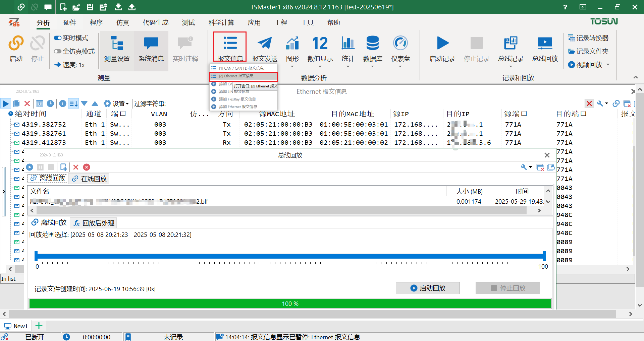
Task: Click blue play icon in 总线回放 toolbar
Action: pos(30,167)
